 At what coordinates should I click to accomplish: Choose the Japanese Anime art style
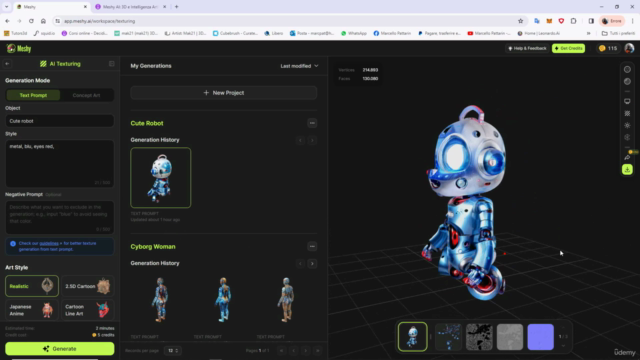[32, 310]
